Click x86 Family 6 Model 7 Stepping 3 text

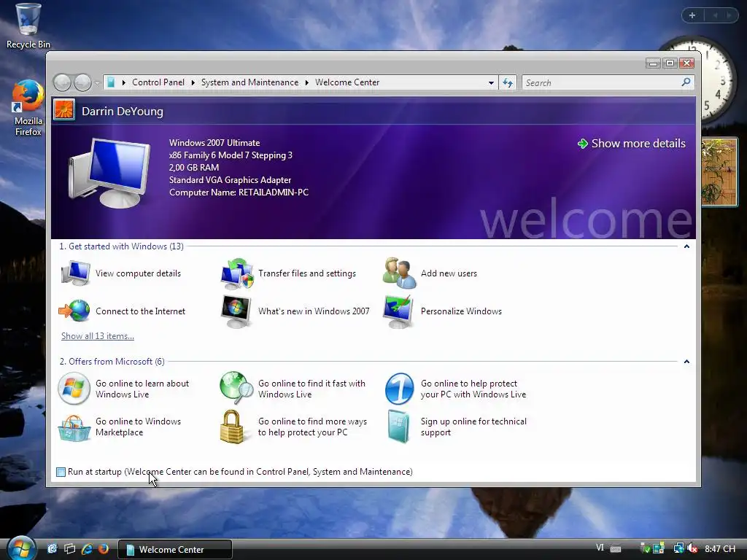[x=231, y=155]
